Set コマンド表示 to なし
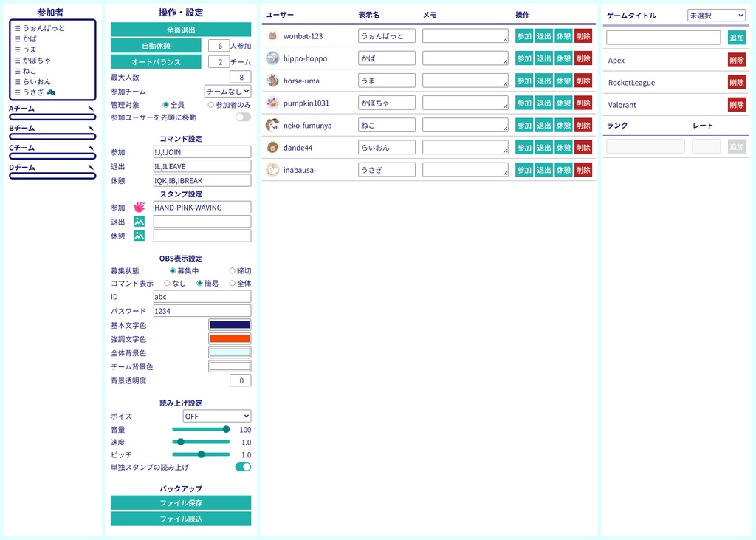This screenshot has height=540, width=756. click(x=168, y=283)
